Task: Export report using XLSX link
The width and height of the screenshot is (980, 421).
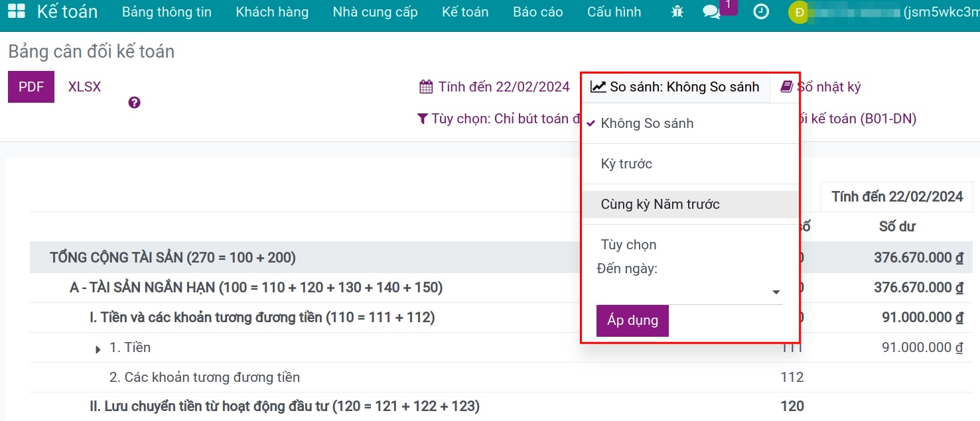Action: (84, 86)
